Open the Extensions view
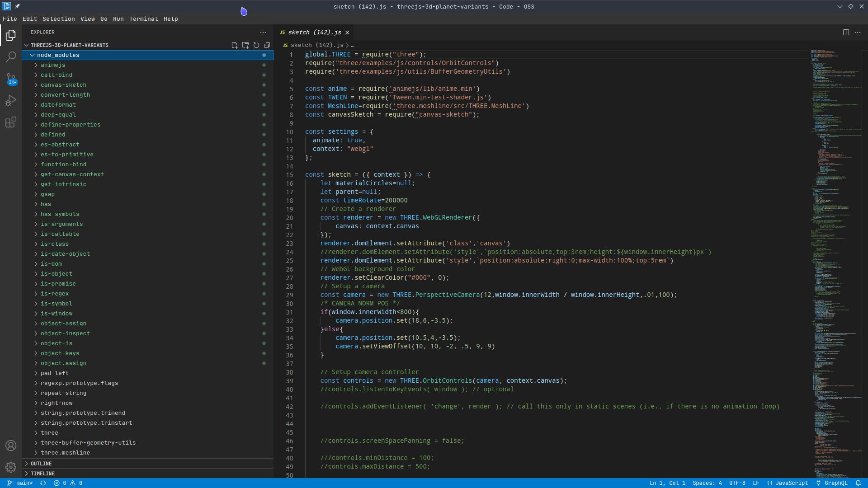Screen dimensions: 868x488 11,122
